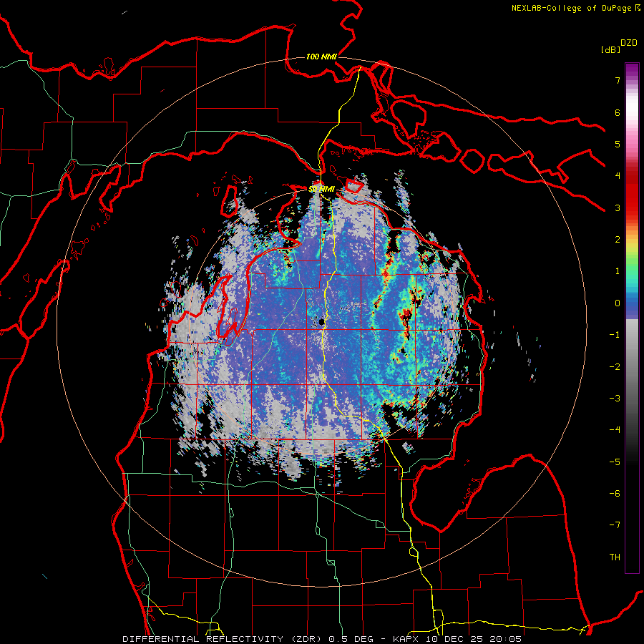The height and width of the screenshot is (644, 644).
Task: Click the 100 NMI range ring label
Action: (x=321, y=57)
